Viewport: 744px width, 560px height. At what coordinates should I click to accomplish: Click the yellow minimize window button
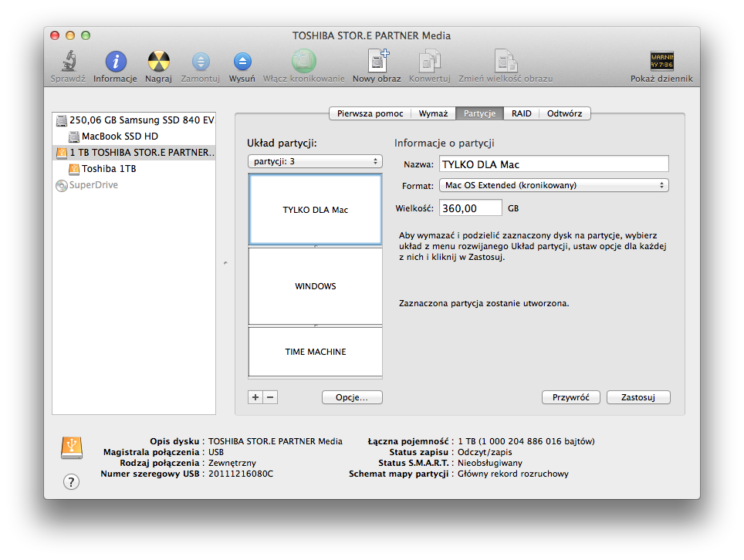click(70, 35)
